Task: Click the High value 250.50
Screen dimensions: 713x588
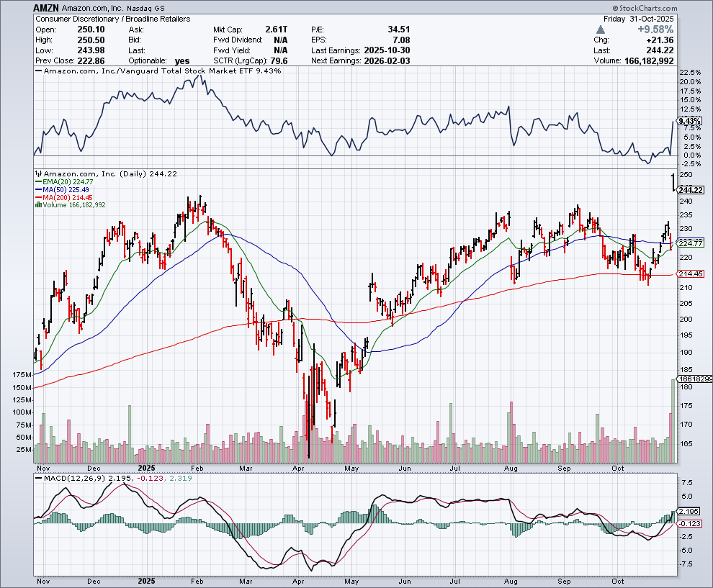Action: (x=91, y=40)
